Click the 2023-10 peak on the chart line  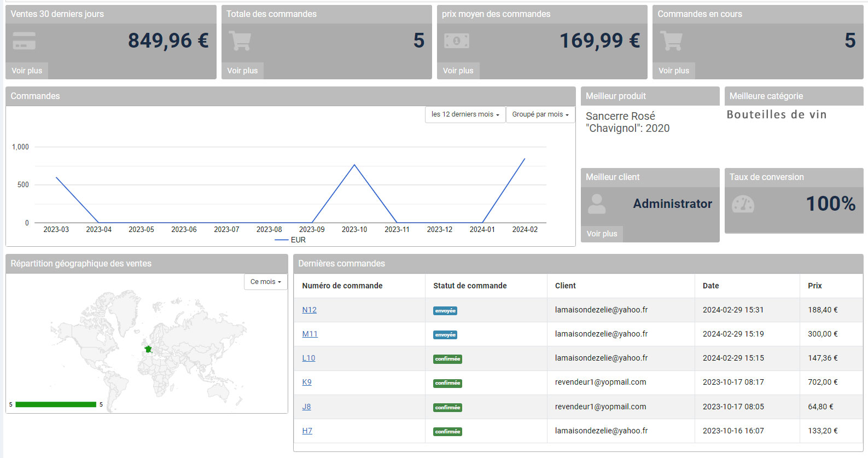354,165
